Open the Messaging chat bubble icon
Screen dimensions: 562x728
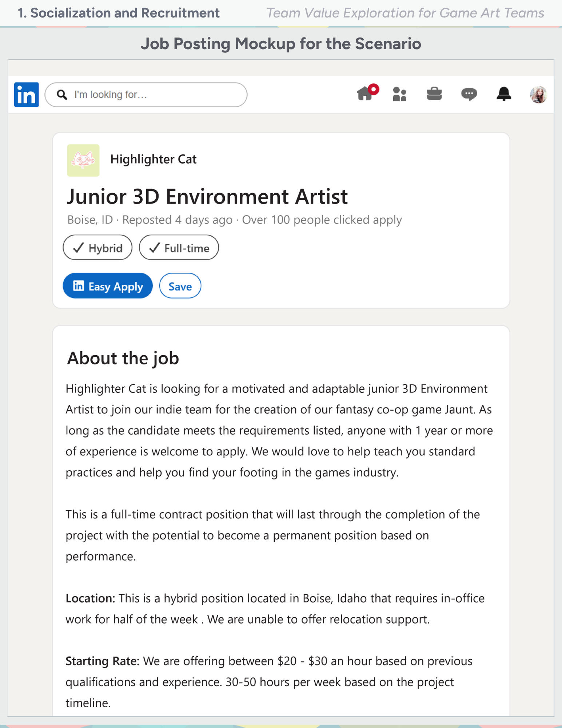pyautogui.click(x=469, y=94)
